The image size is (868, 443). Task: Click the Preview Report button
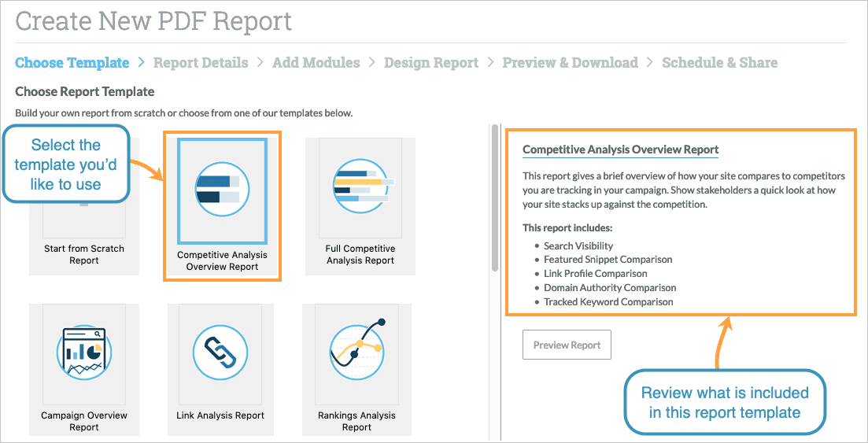click(567, 345)
